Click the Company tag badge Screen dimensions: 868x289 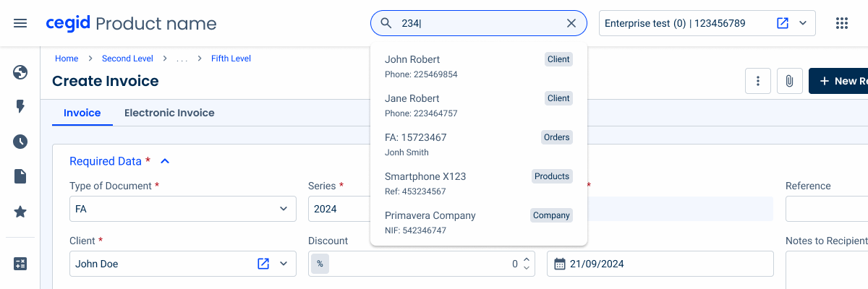552,215
